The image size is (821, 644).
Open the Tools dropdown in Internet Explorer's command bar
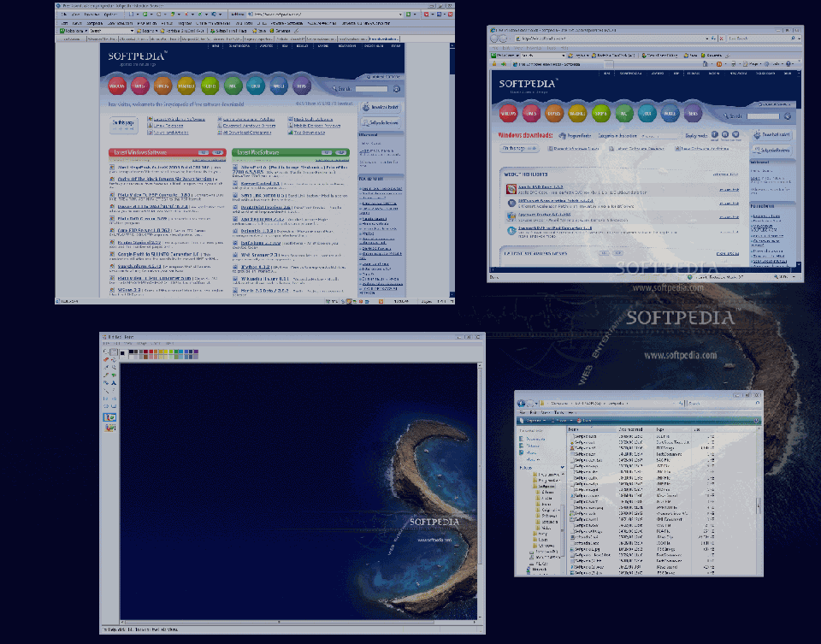(771, 64)
